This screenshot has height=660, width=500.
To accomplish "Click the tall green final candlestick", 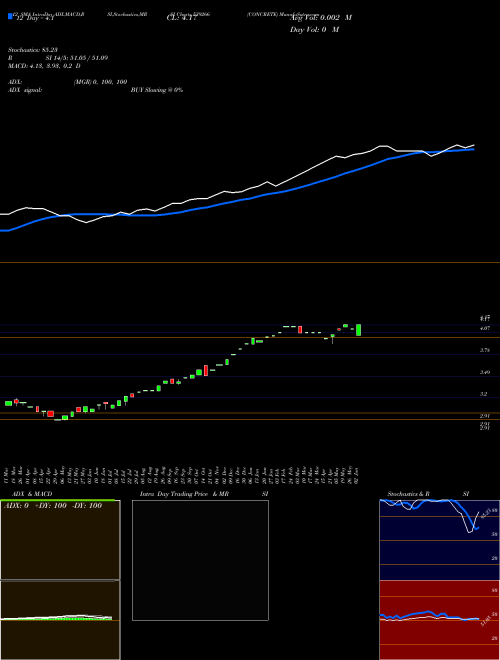I will click(x=359, y=330).
